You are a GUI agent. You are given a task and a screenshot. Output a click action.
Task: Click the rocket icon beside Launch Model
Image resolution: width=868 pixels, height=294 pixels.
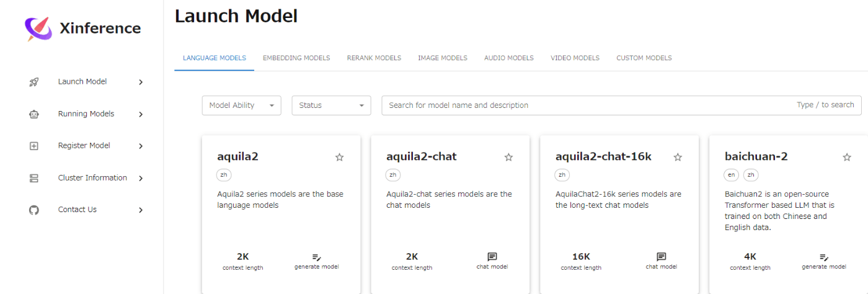pos(34,82)
